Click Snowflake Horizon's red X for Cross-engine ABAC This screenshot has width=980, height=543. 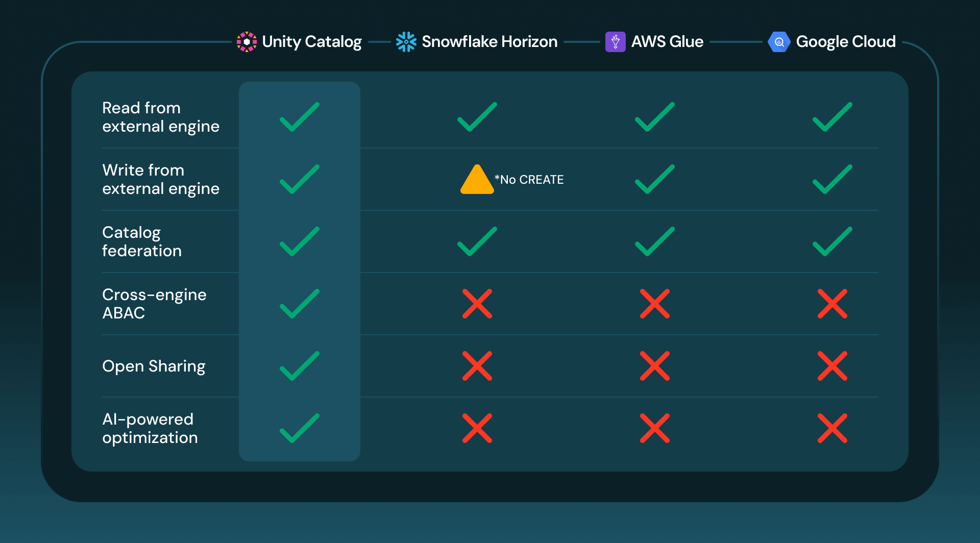tap(477, 304)
